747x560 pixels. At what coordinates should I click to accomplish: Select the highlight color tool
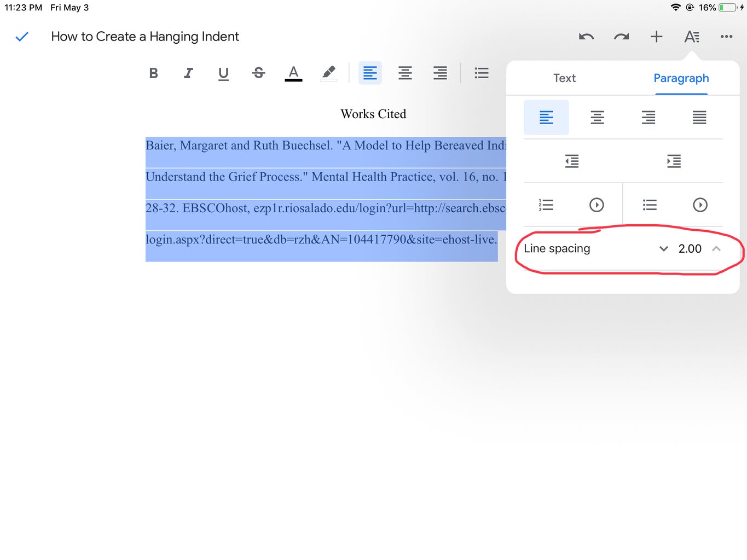(328, 73)
